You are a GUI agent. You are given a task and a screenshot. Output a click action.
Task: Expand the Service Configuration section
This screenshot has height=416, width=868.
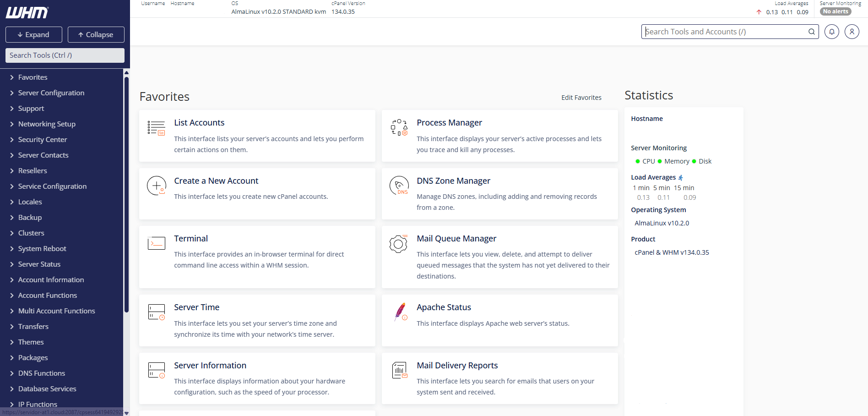62,186
